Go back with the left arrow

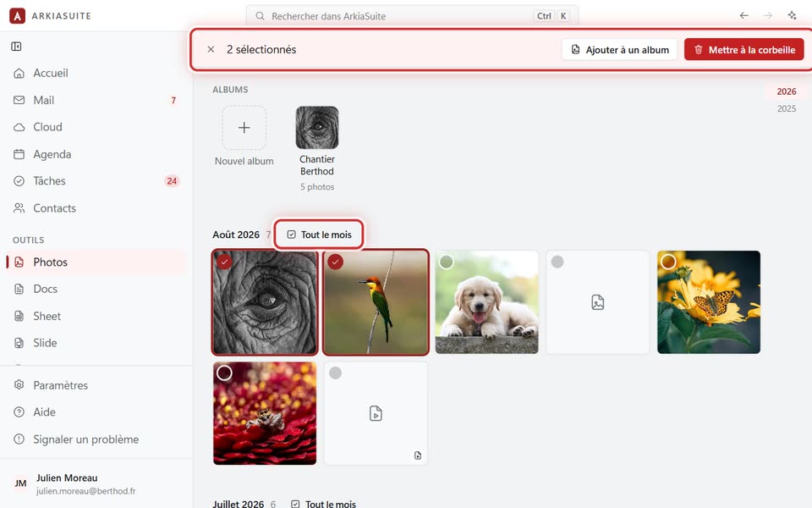pyautogui.click(x=743, y=15)
